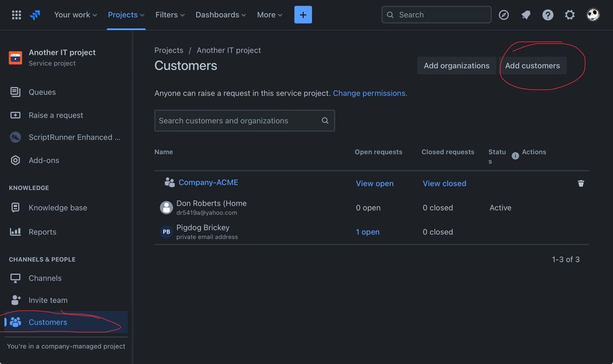Click the Jira logo icon
613x364 pixels.
click(x=35, y=15)
